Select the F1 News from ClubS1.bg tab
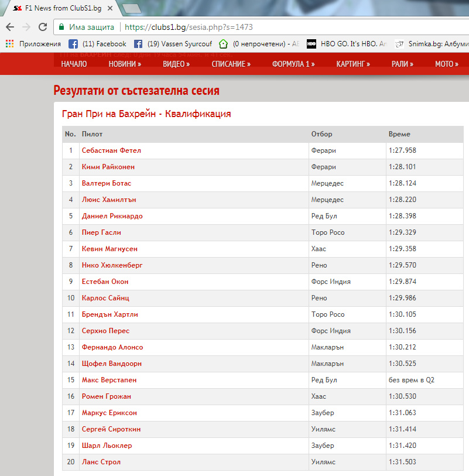This screenshot has height=476, width=469. click(x=59, y=8)
